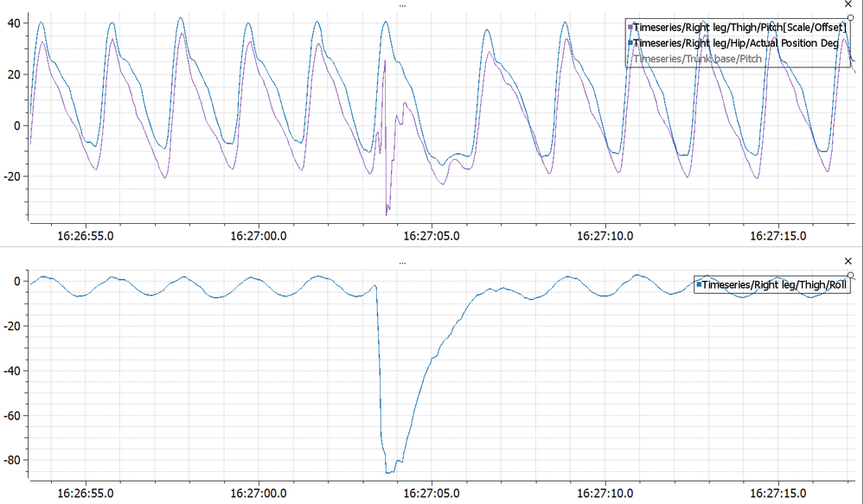Open the ellipsis menu above the Thigh Roll plot

tap(403, 263)
